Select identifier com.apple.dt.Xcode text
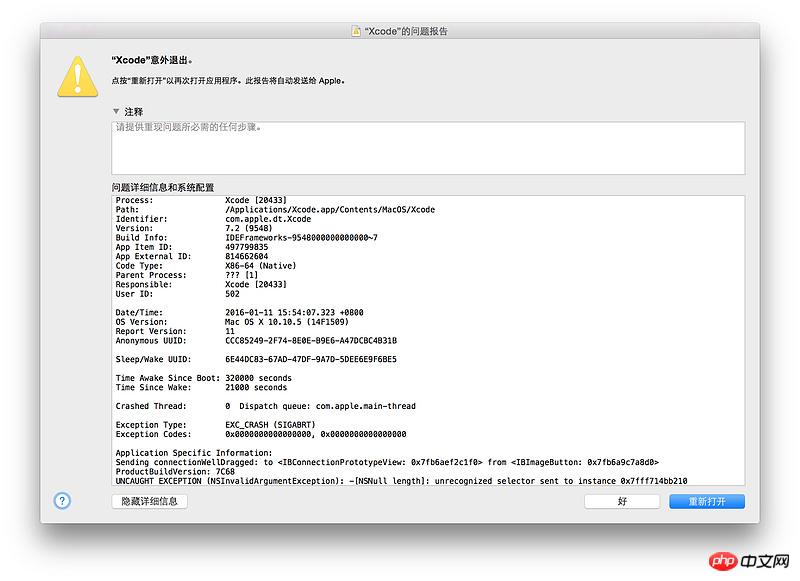The image size is (800, 581). click(x=268, y=219)
